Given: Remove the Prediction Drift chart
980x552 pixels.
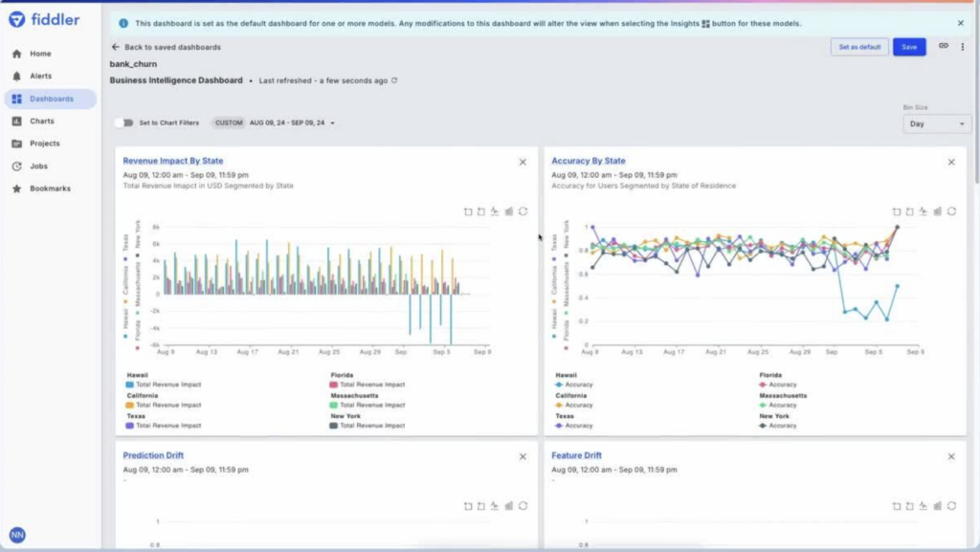Looking at the screenshot, I should point(523,457).
